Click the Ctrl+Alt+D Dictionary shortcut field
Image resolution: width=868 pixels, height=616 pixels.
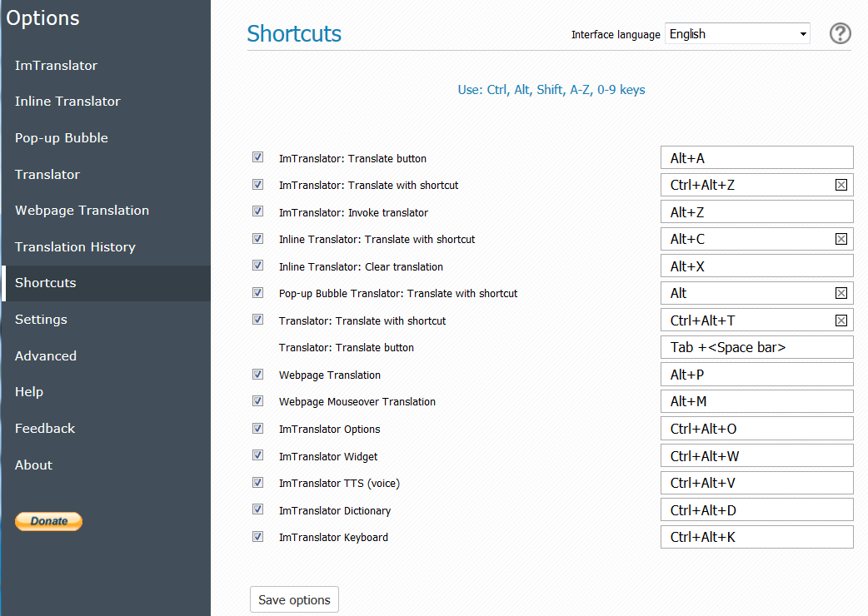[x=756, y=509]
